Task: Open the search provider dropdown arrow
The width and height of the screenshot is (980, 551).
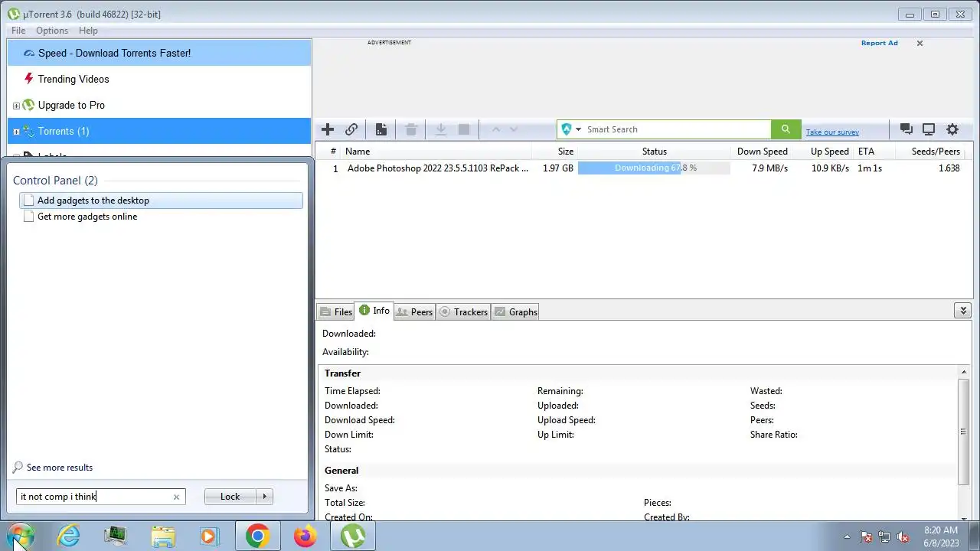Action: (579, 129)
